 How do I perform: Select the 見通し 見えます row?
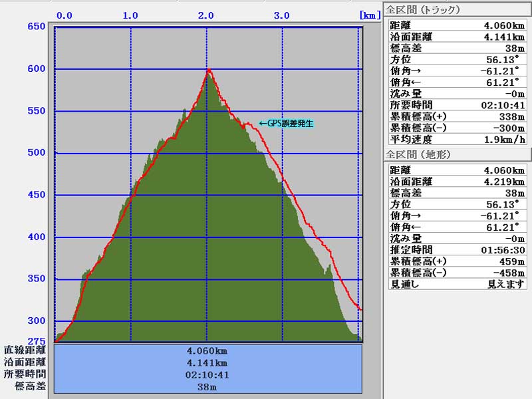[x=457, y=284]
